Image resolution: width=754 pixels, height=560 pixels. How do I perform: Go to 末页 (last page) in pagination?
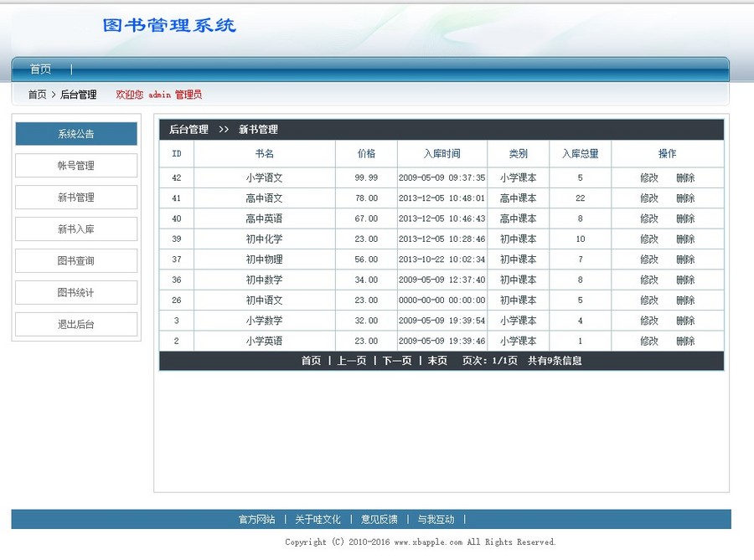tap(436, 360)
